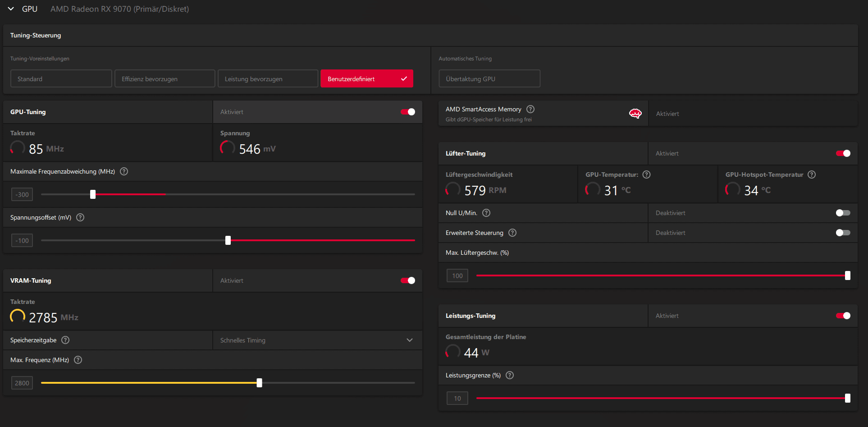Click the AMD Radeon RX 9070 device name
Image resolution: width=868 pixels, height=427 pixels.
point(119,9)
